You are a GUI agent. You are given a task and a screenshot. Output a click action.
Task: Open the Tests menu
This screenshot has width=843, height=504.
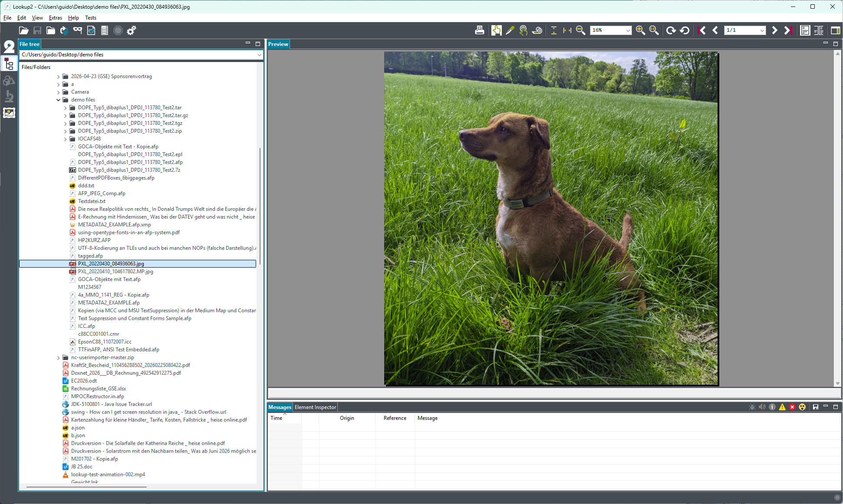coord(91,18)
